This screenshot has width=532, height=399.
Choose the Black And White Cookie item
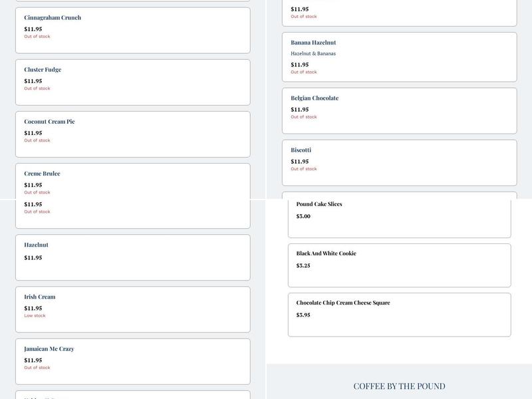click(x=399, y=265)
